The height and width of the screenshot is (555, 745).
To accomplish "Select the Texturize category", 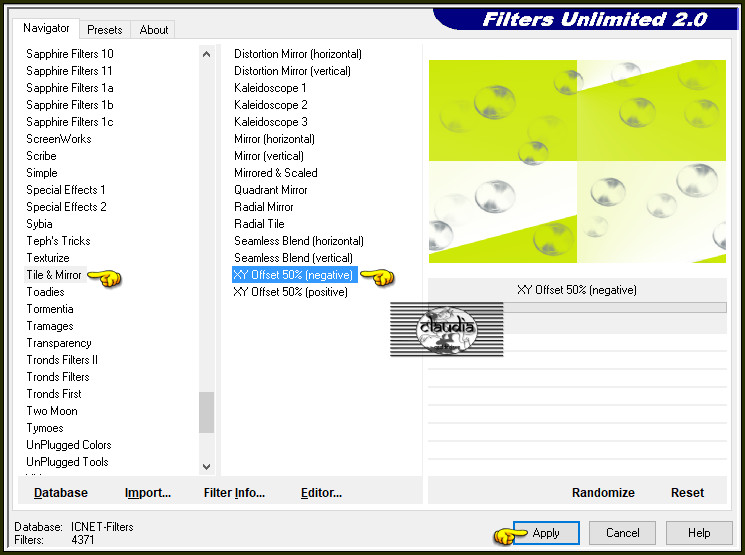I will (48, 258).
